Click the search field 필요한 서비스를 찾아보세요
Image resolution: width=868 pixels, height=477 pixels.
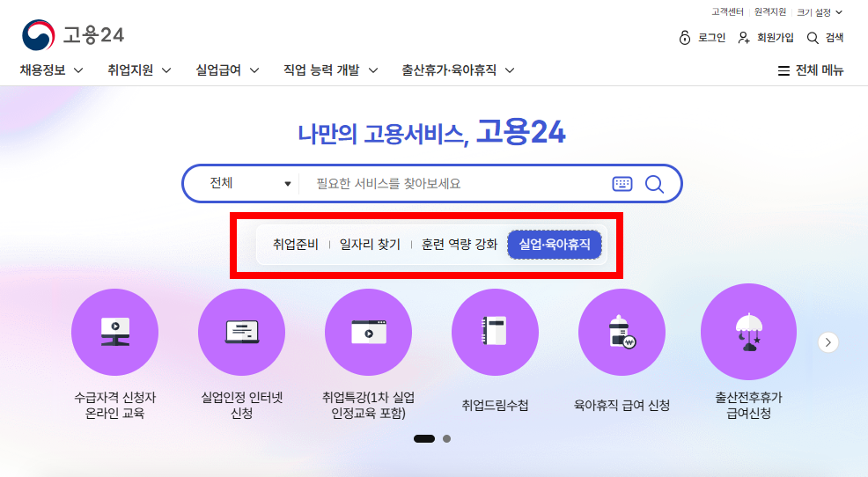pos(454,184)
